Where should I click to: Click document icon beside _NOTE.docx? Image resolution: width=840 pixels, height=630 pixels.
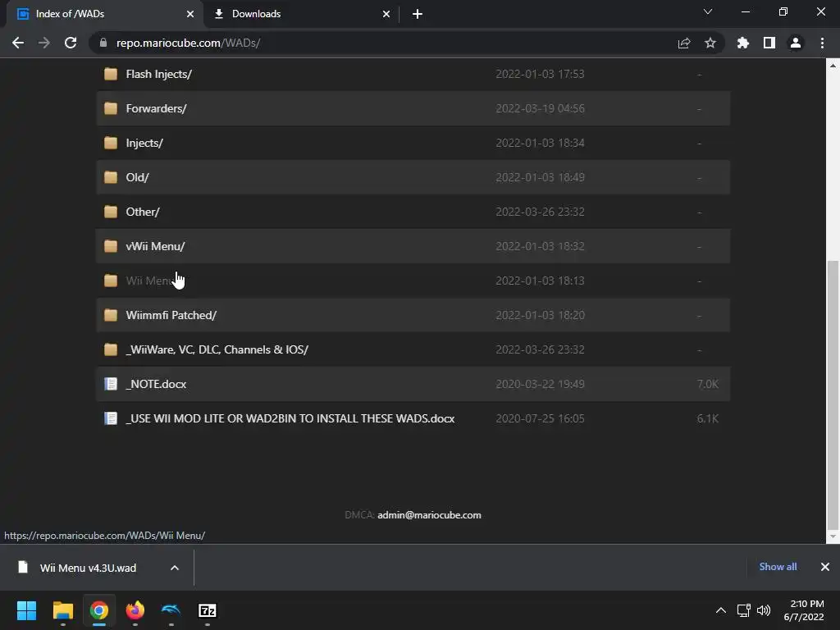coord(111,384)
